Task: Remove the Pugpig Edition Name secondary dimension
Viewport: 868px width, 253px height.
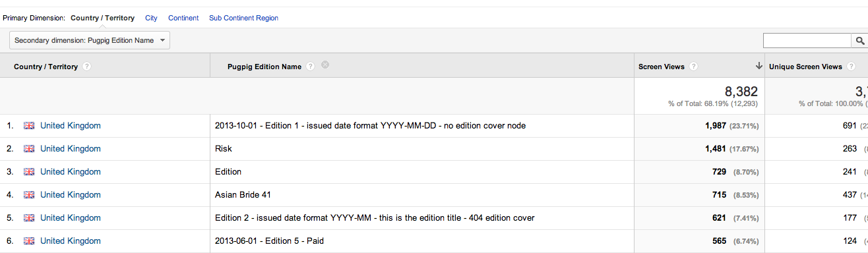Action: point(325,65)
